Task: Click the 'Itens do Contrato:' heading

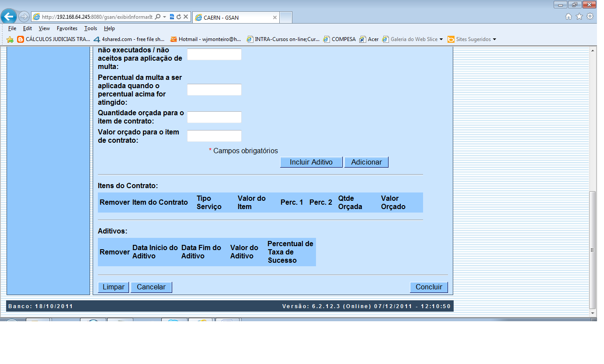Action: 128,185
